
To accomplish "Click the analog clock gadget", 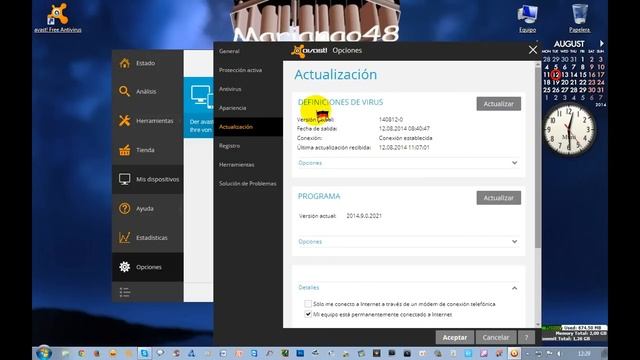I will (x=569, y=130).
